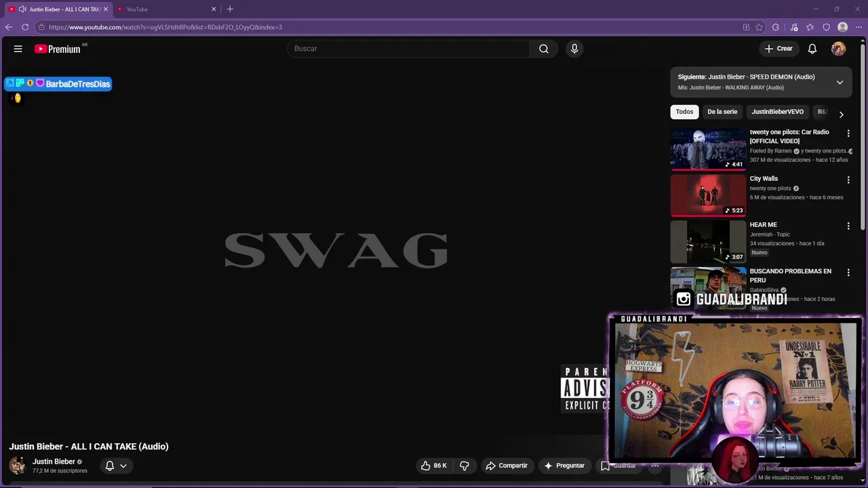Select the De la serie filter chip

pyautogui.click(x=722, y=112)
